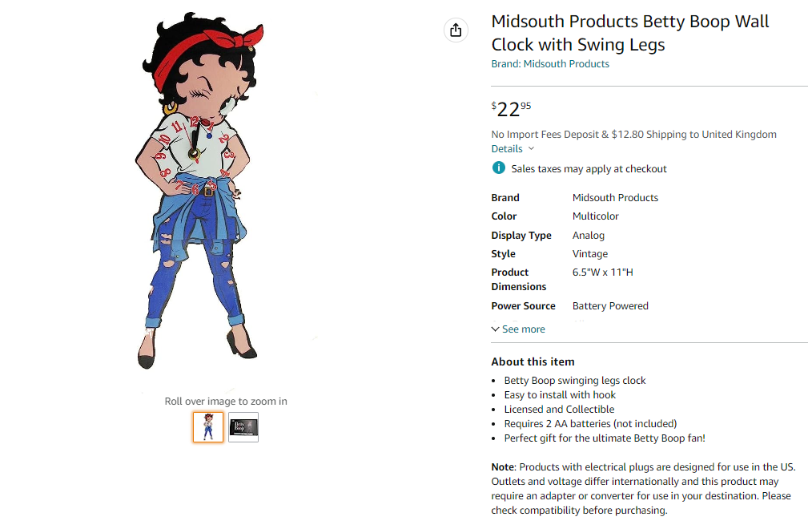Image resolution: width=812 pixels, height=529 pixels.
Task: Click the Betty Boop Wall Clock product title
Action: [x=629, y=33]
